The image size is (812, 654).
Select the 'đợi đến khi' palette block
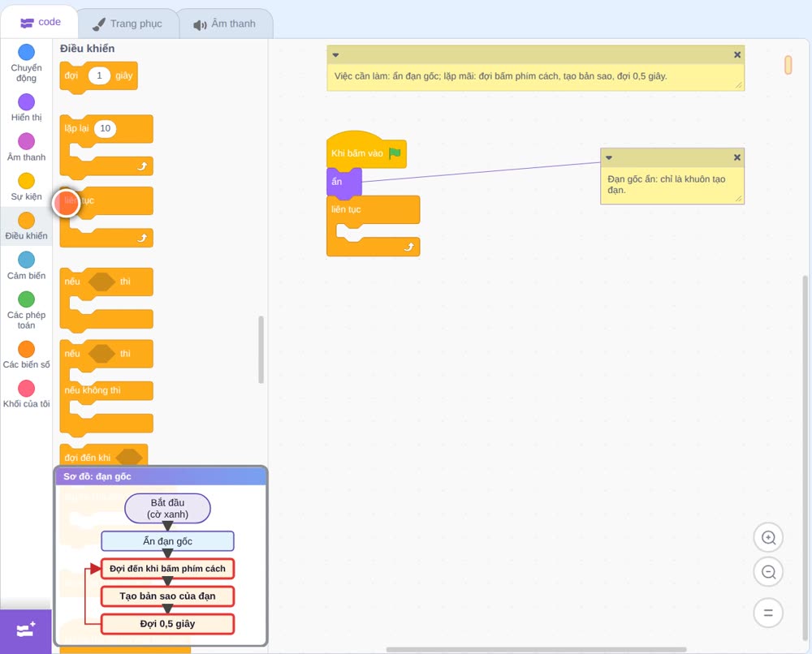point(104,455)
